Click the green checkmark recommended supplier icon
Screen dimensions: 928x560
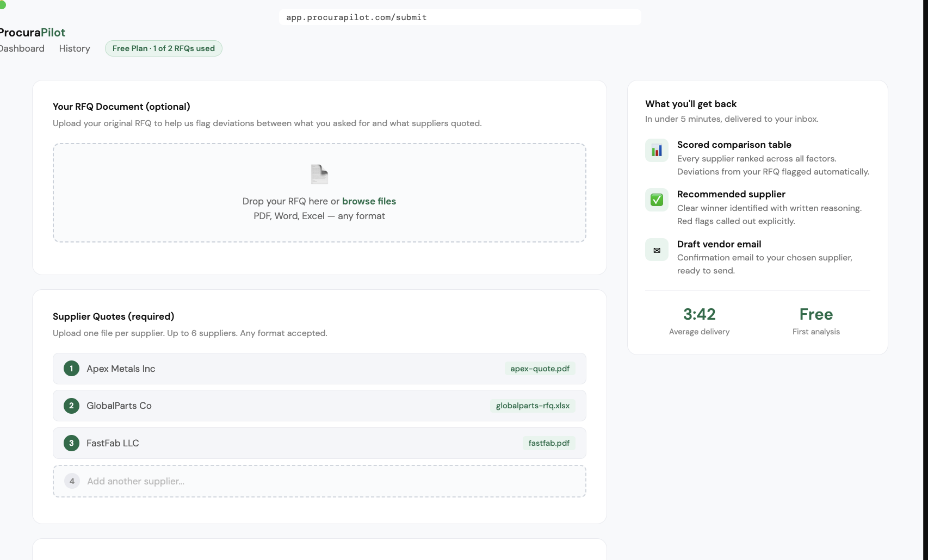(x=657, y=200)
